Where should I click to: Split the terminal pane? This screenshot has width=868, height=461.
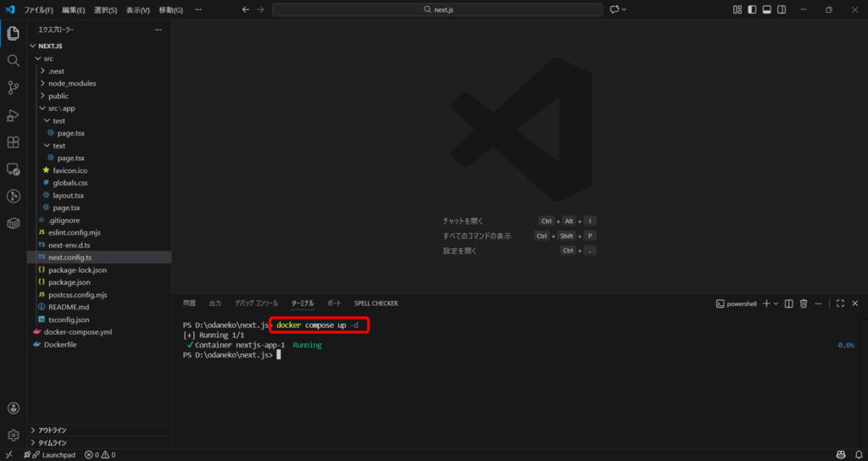(x=789, y=303)
